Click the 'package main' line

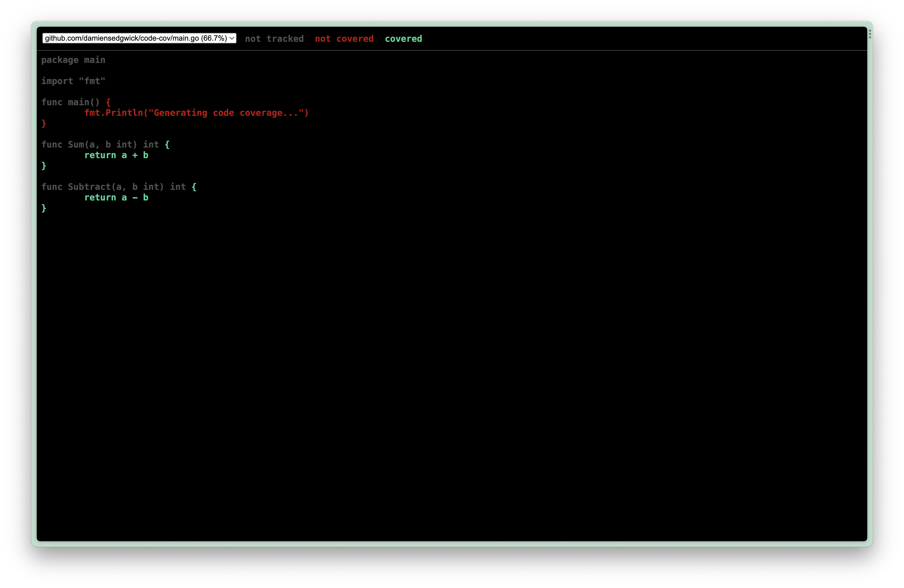73,60
